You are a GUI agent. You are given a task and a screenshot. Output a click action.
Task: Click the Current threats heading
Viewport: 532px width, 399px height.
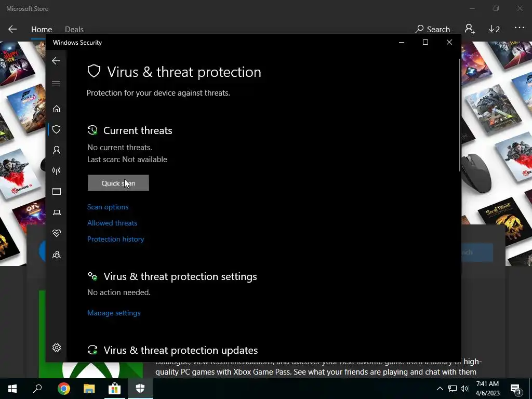click(138, 130)
